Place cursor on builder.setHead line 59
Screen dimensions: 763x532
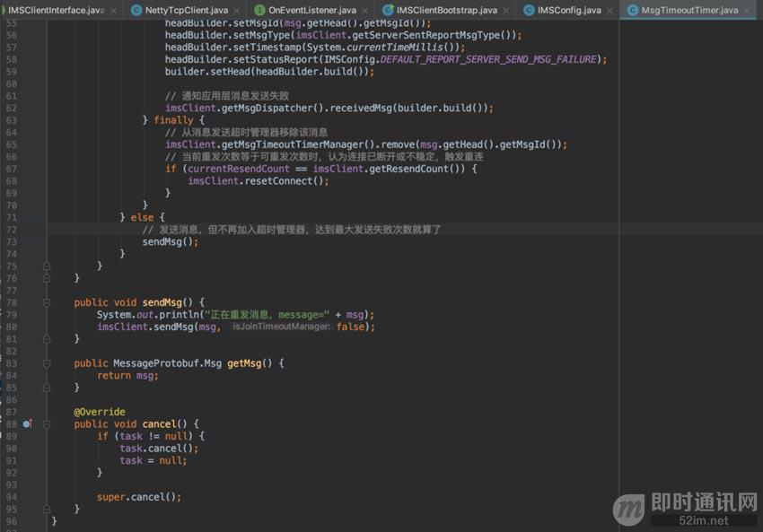tap(269, 72)
